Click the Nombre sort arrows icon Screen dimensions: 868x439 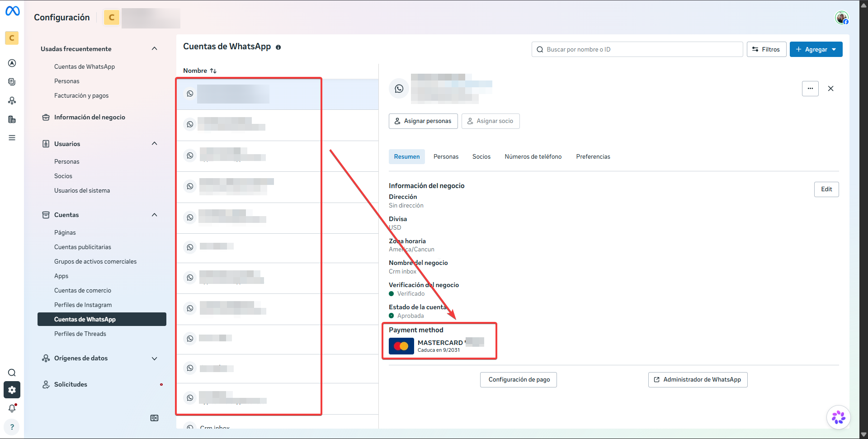tap(213, 71)
